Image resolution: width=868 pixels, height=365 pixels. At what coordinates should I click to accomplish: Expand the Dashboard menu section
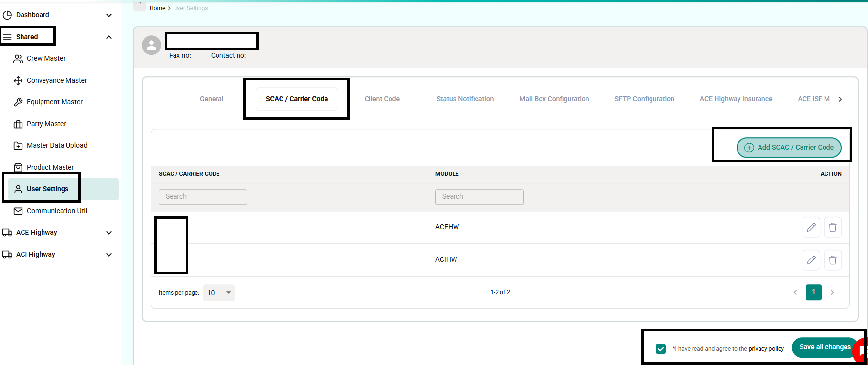(109, 15)
